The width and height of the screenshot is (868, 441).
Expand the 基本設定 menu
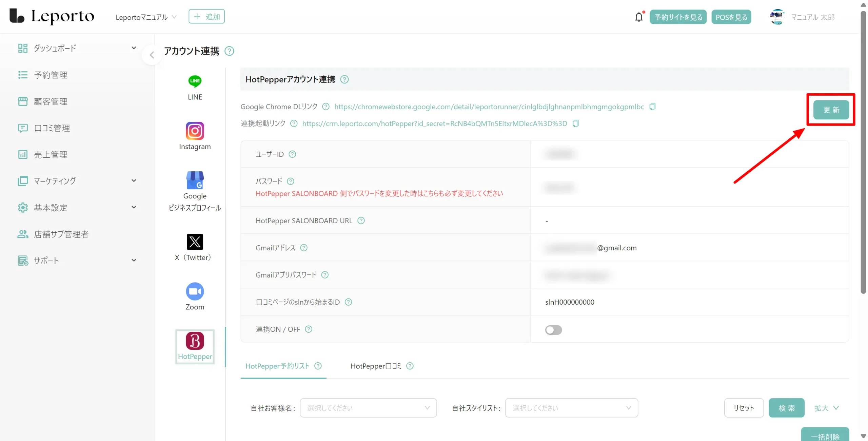coord(134,207)
